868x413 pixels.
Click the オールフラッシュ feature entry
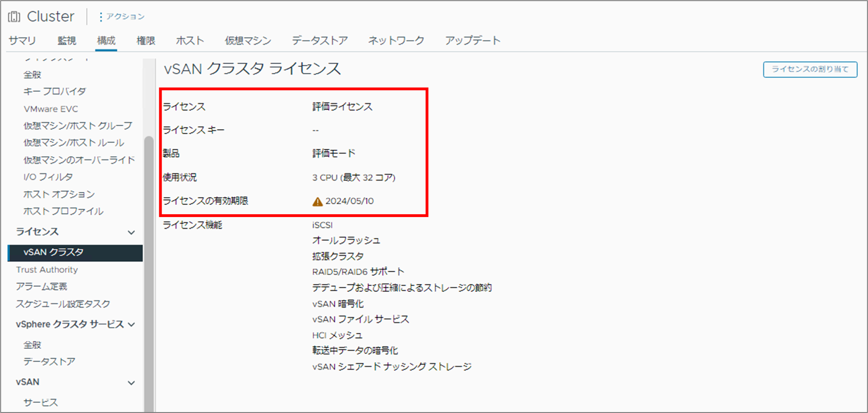346,241
